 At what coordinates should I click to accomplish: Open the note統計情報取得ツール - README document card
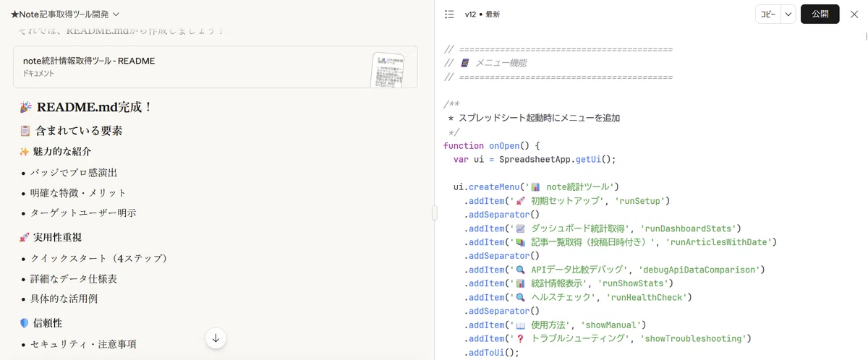click(215, 67)
